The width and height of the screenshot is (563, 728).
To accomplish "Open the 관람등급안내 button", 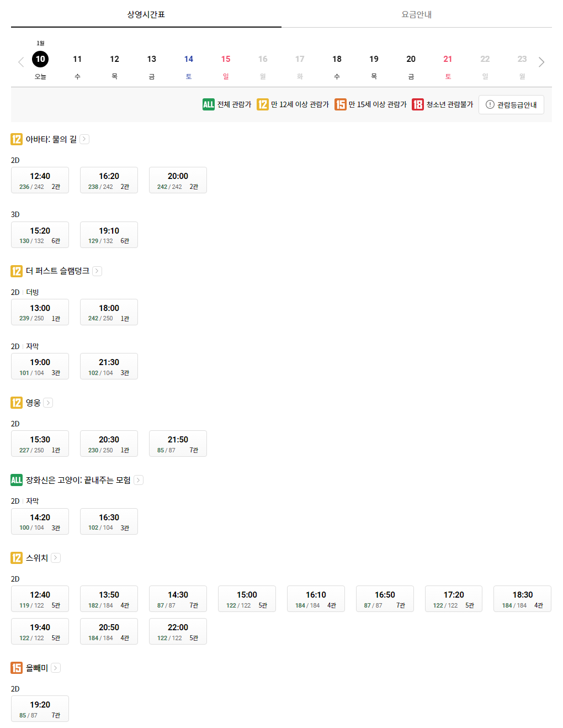I will tap(511, 104).
